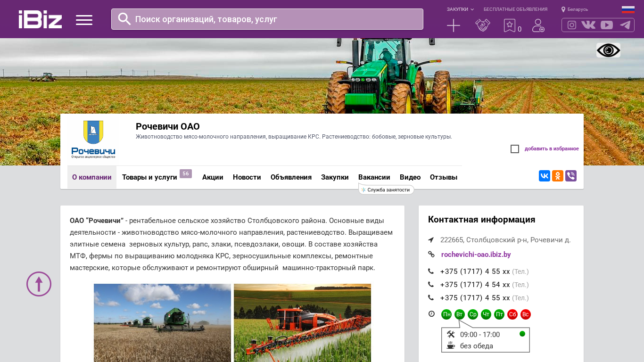Select Saturday (Сб) day circle

[512, 314]
